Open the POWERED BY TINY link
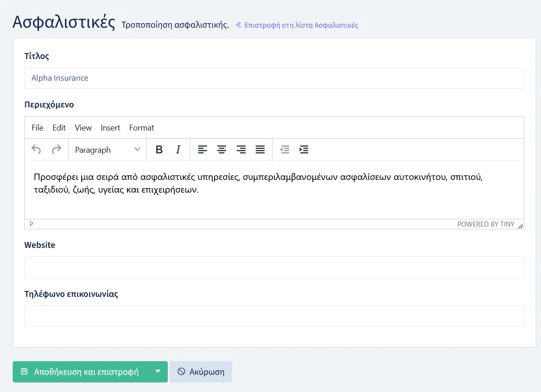Image resolution: width=541 pixels, height=392 pixels. tap(486, 224)
